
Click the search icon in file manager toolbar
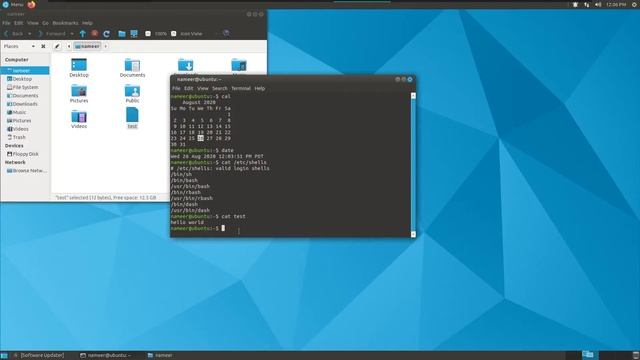pyautogui.click(x=226, y=33)
